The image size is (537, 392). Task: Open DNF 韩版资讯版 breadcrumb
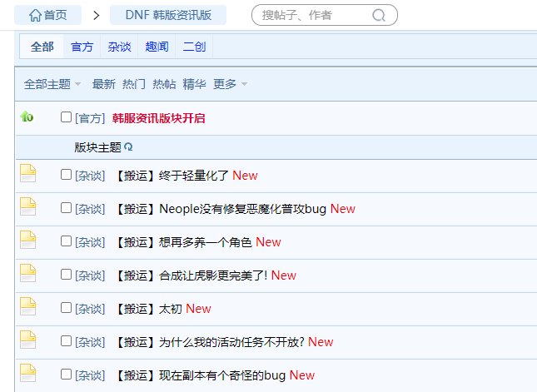168,15
